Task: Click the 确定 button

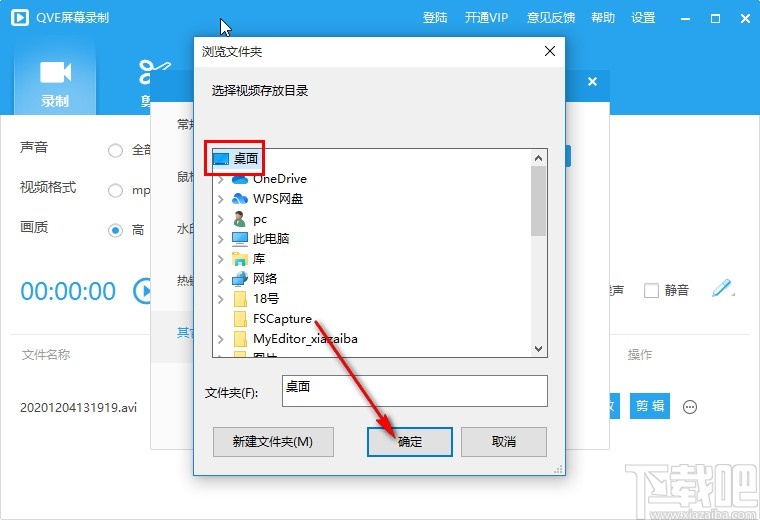Action: [x=410, y=441]
